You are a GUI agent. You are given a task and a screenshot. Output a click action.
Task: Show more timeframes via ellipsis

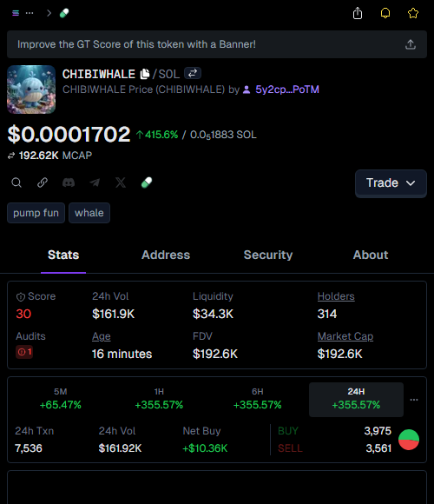414,400
